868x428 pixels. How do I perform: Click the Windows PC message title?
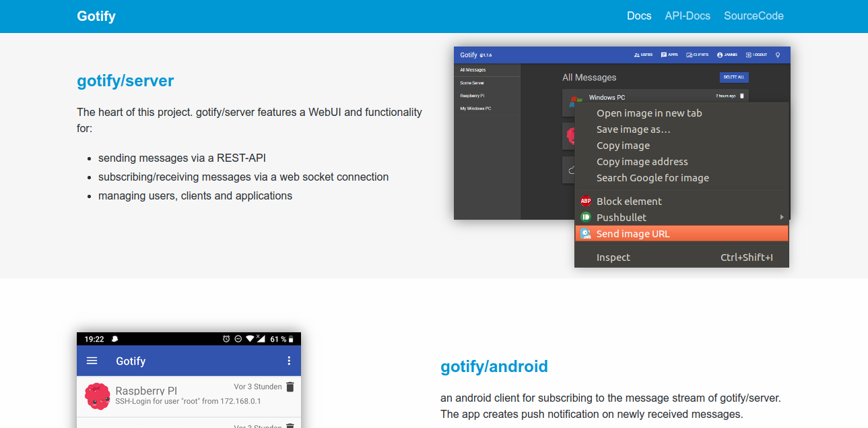(x=607, y=98)
